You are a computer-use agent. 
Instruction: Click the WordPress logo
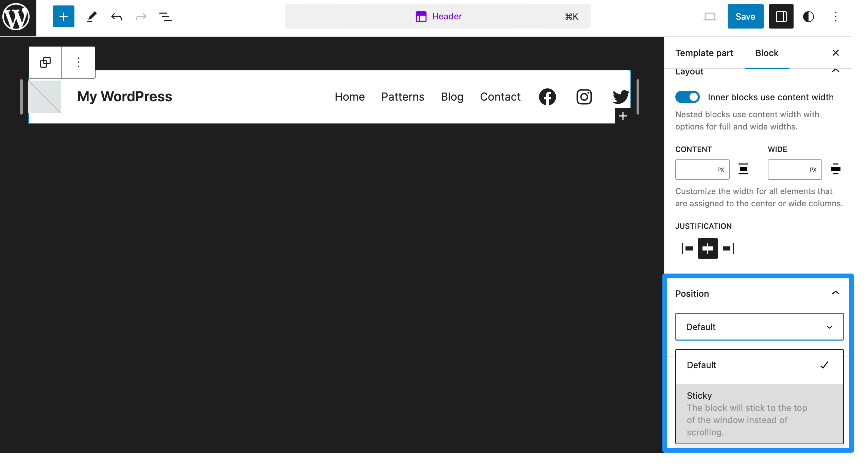tap(16, 16)
